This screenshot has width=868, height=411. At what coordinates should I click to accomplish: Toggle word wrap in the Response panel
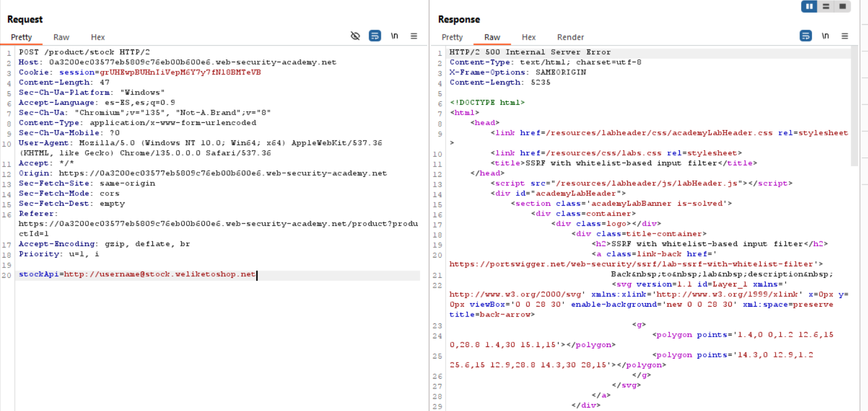point(806,36)
